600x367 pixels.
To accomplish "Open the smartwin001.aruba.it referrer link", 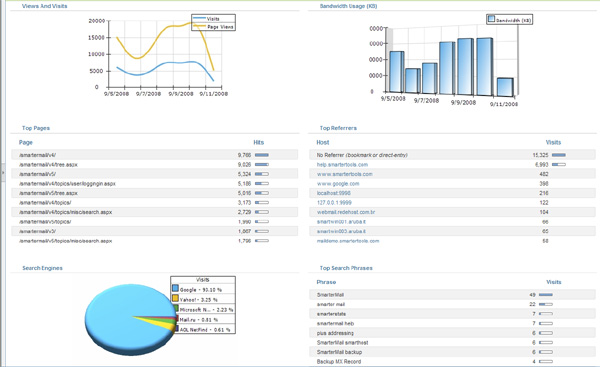I will click(x=341, y=222).
